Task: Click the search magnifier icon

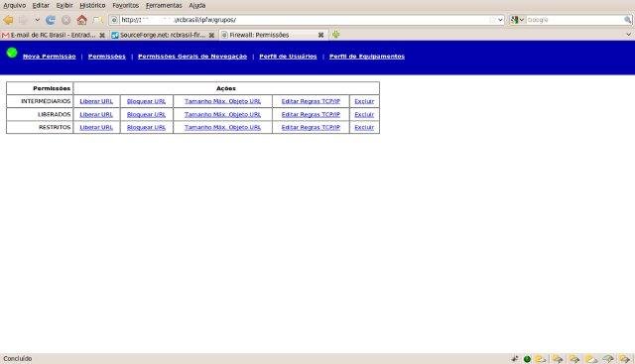Action: pos(628,20)
